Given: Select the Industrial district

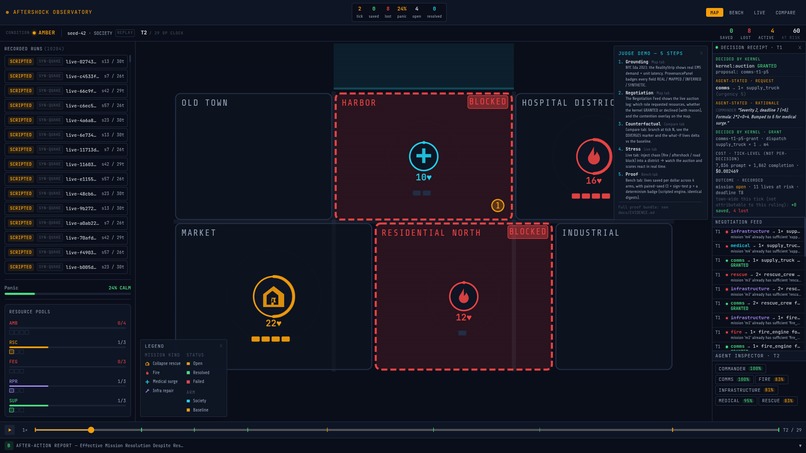Looking at the screenshot, I should click(x=614, y=296).
